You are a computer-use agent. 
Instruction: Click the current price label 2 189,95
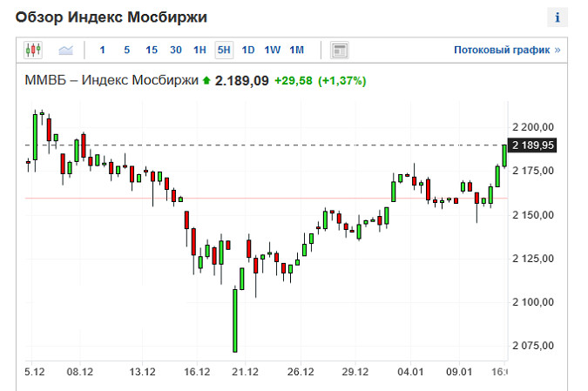click(532, 145)
